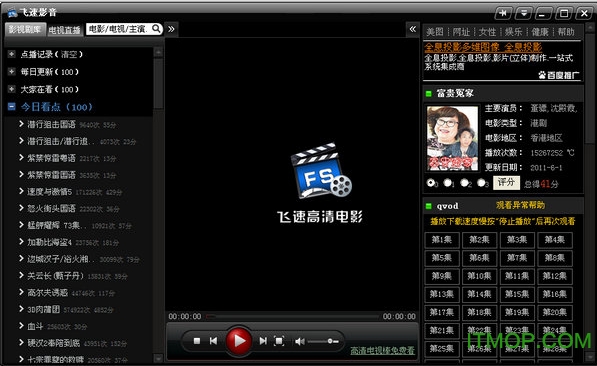Play episode 第1集
This screenshot has width=597, height=366.
pos(442,240)
